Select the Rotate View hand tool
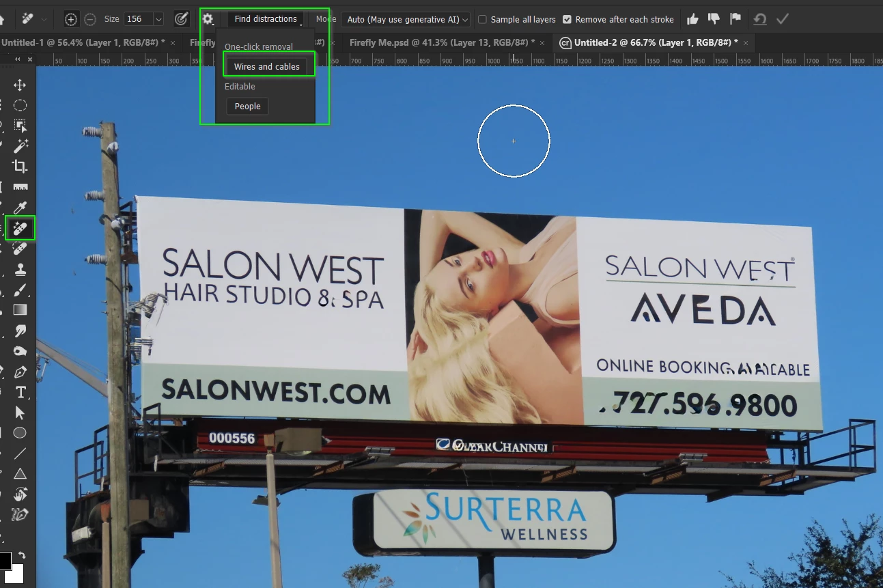This screenshot has width=883, height=588. point(20,494)
